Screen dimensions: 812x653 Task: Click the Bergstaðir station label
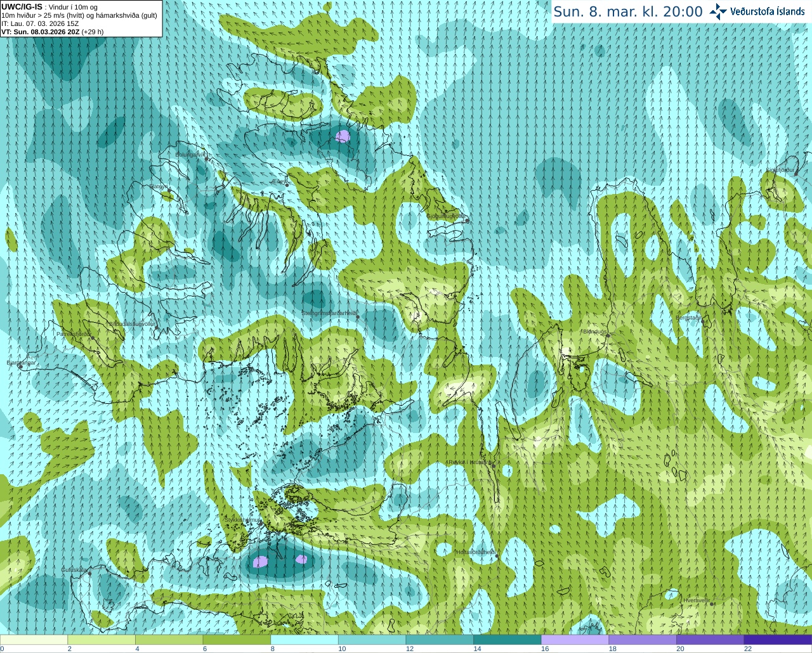pos(688,318)
